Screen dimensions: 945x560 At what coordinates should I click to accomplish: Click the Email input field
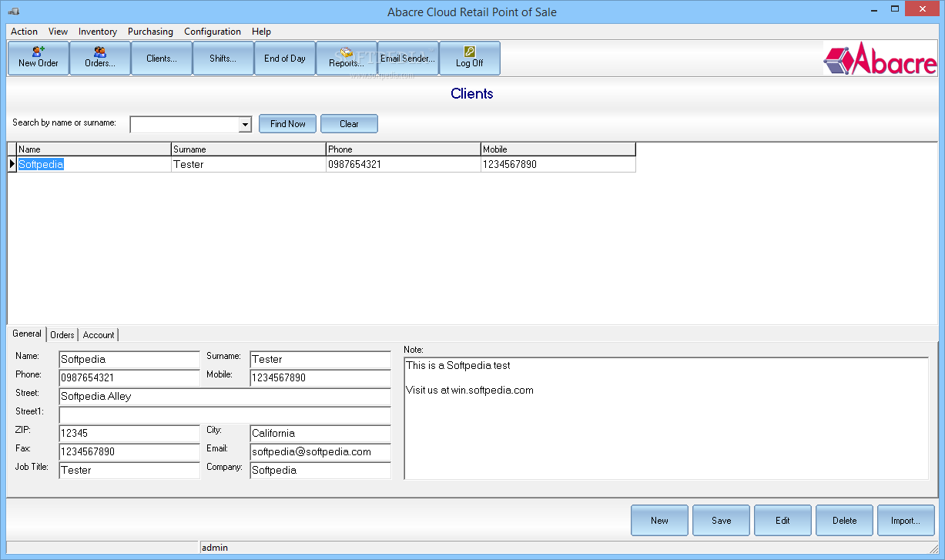point(320,452)
